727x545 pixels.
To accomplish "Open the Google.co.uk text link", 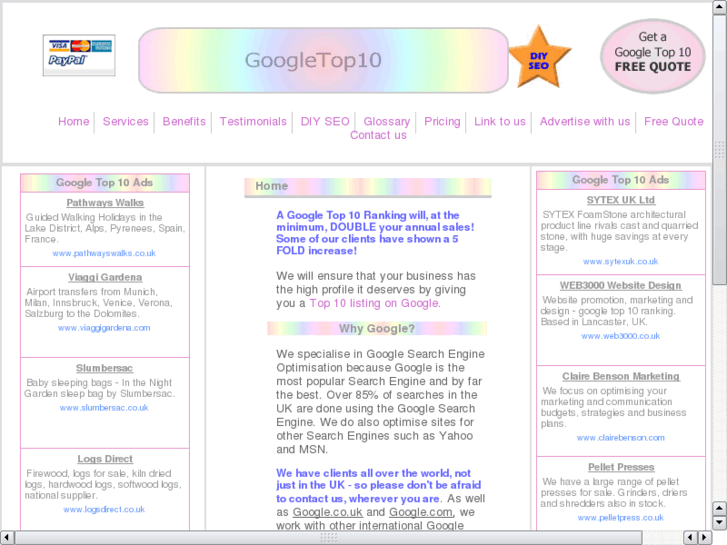I will [327, 512].
